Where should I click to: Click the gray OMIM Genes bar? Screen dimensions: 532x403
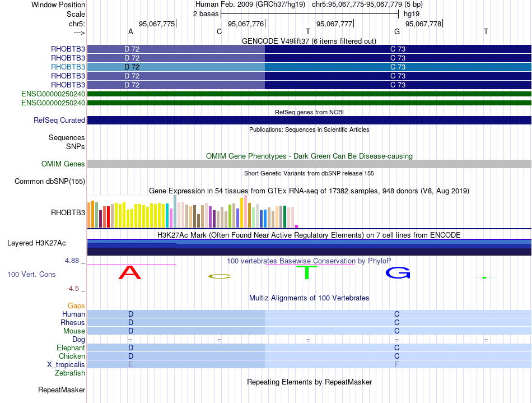pyautogui.click(x=309, y=164)
